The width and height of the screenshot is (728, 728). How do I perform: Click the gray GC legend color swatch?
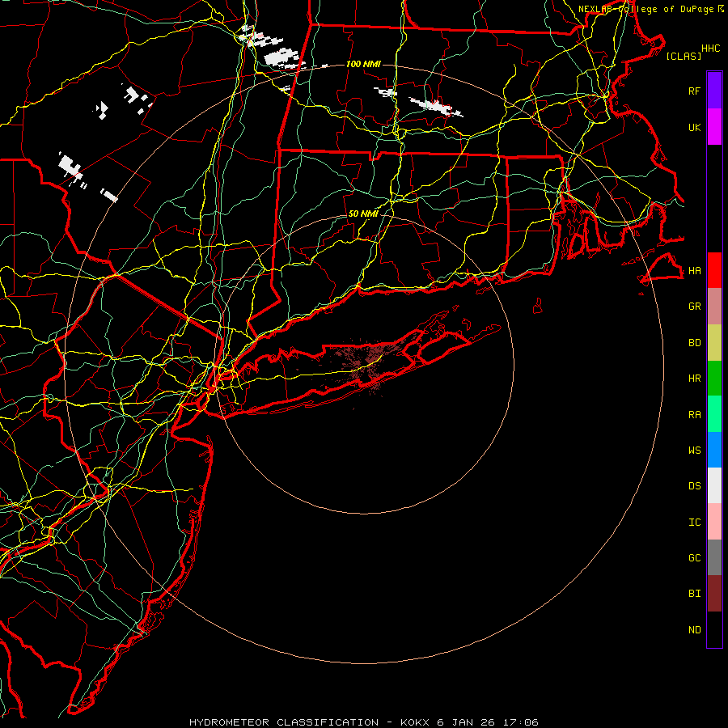[714, 557]
